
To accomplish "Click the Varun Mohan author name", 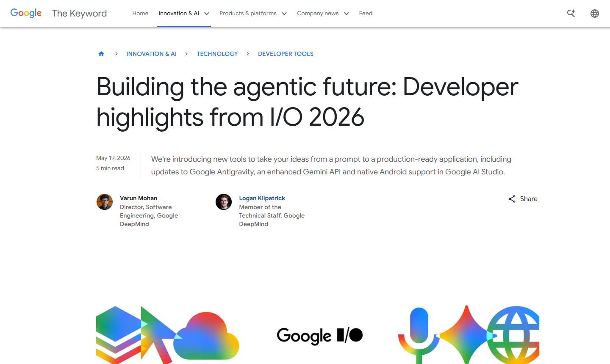I will point(139,198).
